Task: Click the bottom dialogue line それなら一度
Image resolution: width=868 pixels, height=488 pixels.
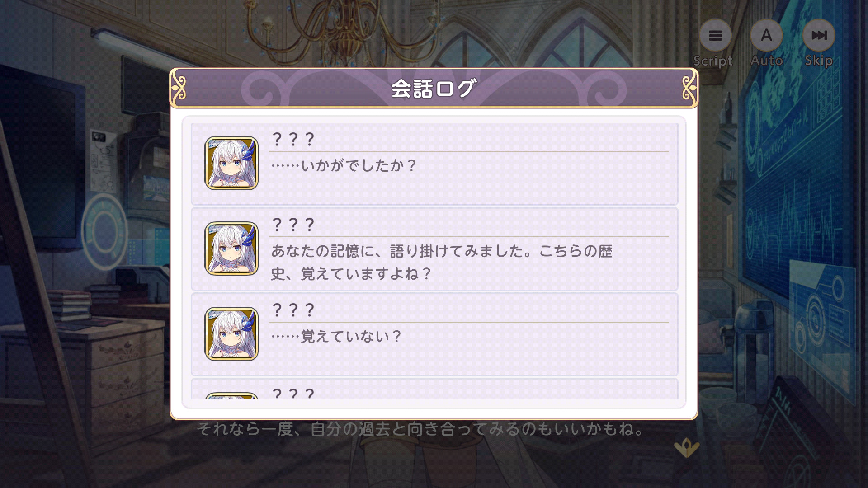Action: click(421, 429)
